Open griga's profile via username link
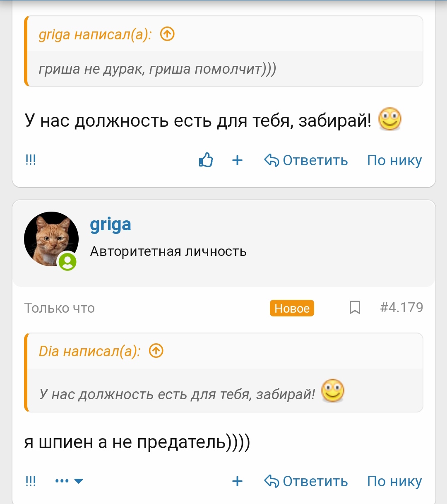 click(x=111, y=225)
